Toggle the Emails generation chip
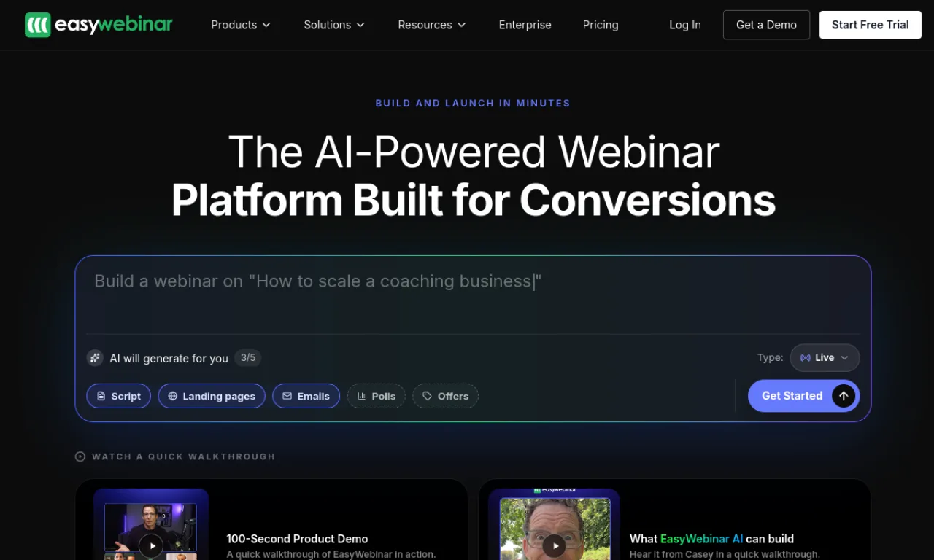Viewport: 934px width, 560px height. click(306, 396)
